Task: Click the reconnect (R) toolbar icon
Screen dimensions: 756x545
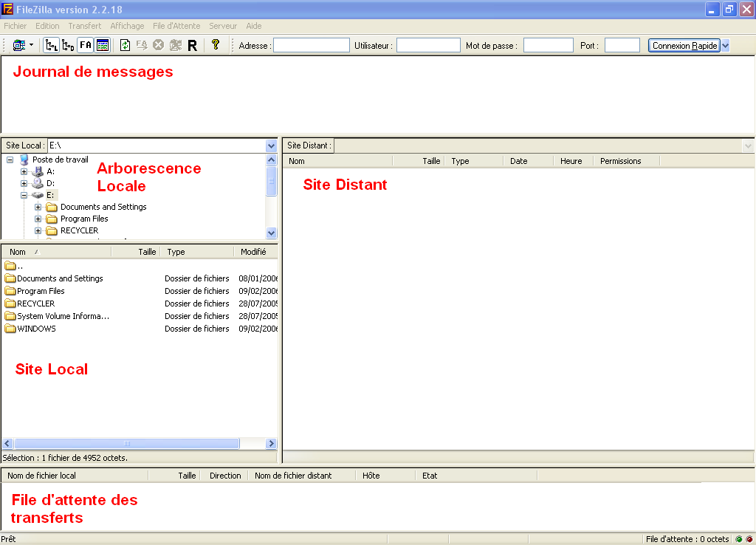Action: click(192, 44)
